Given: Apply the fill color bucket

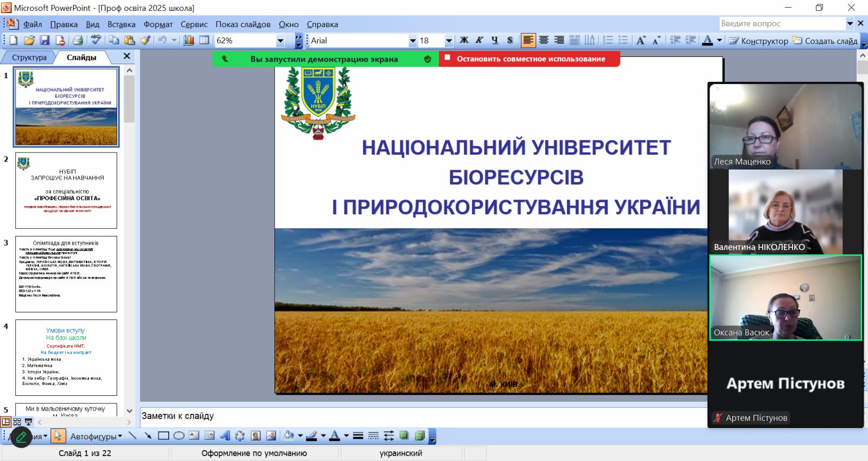Looking at the screenshot, I should point(289,436).
